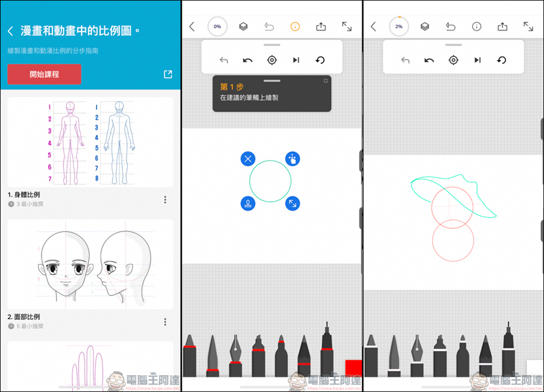The height and width of the screenshot is (392, 544).
Task: Open layers panel in the right drawing screen
Action: click(x=425, y=26)
